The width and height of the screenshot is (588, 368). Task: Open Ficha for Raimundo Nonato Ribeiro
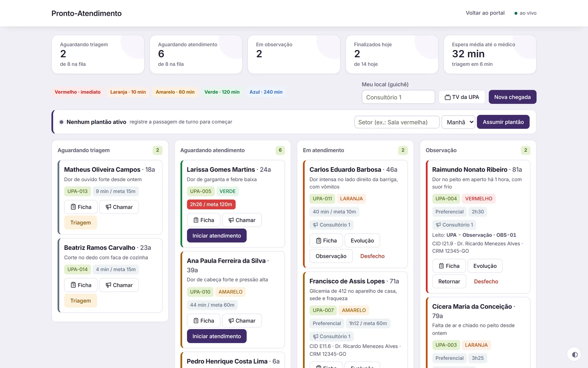[449, 266]
